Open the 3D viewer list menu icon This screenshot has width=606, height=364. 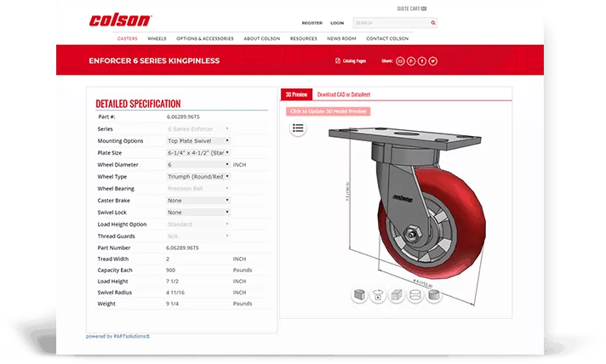[298, 128]
